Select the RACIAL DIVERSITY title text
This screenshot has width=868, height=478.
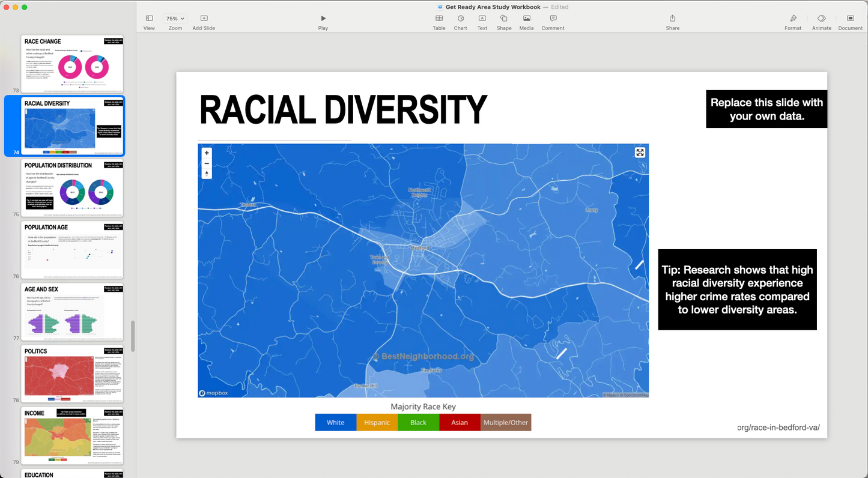pos(343,110)
